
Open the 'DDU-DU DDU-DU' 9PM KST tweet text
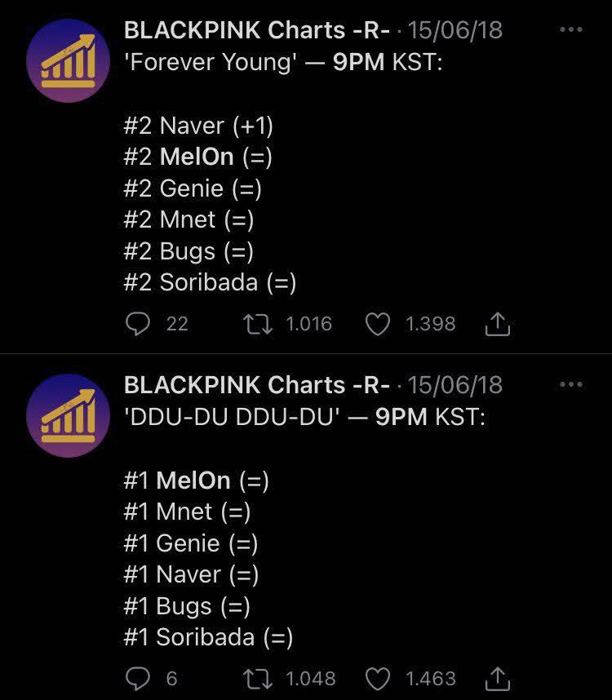(304, 417)
